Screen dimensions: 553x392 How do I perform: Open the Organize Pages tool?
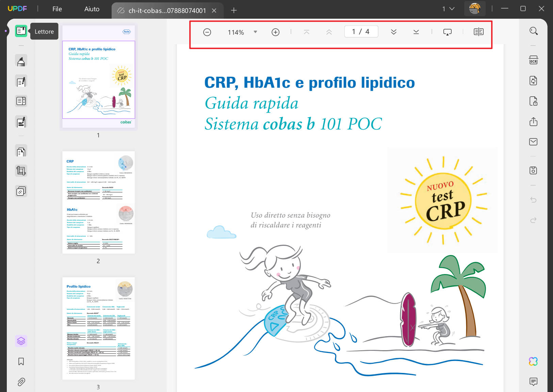[x=21, y=151]
